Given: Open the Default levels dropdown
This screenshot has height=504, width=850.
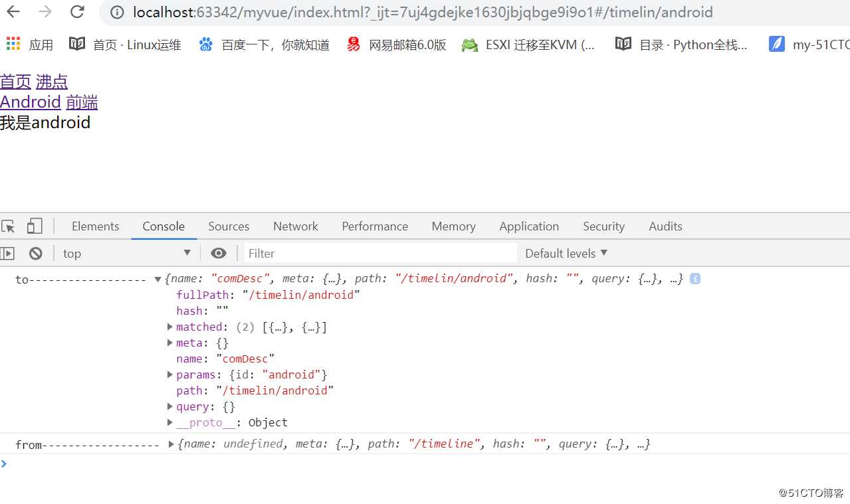Looking at the screenshot, I should pos(566,253).
